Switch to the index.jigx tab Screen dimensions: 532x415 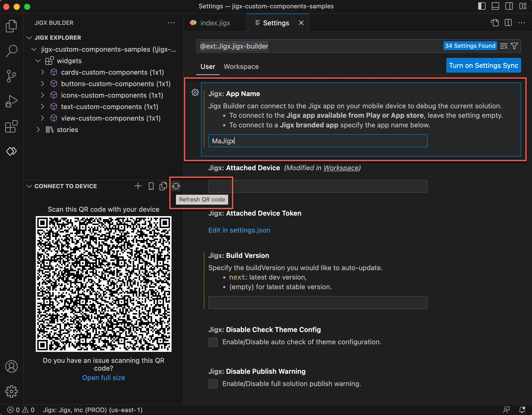point(215,23)
